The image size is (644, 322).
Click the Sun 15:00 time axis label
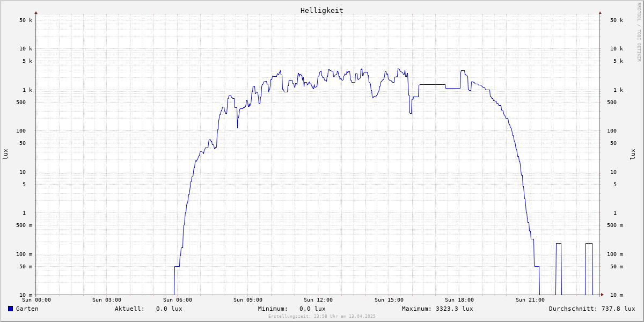389,300
